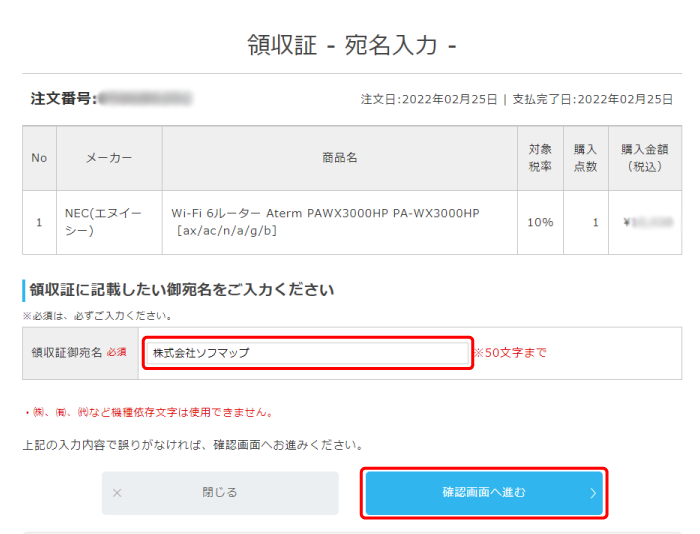
Task: Click the メーカー column header
Action: tap(109, 158)
